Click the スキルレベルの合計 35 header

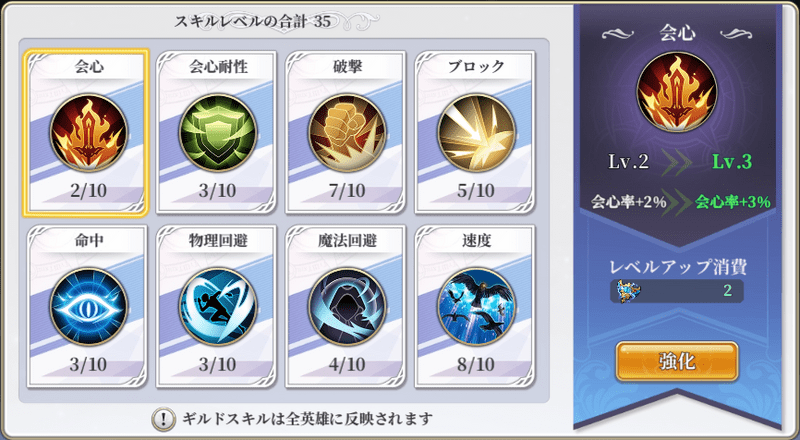(x=253, y=21)
